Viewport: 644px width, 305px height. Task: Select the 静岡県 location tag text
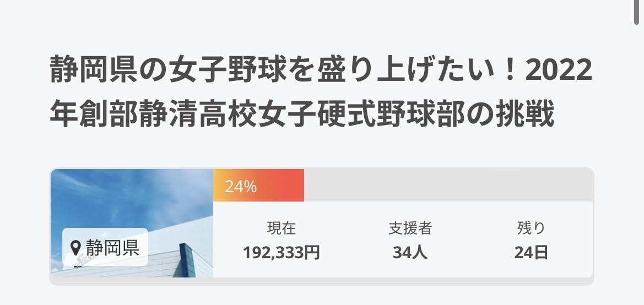(112, 248)
